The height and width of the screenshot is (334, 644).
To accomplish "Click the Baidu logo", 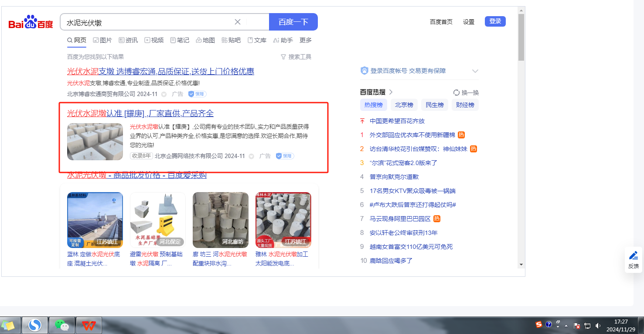I will (x=31, y=22).
